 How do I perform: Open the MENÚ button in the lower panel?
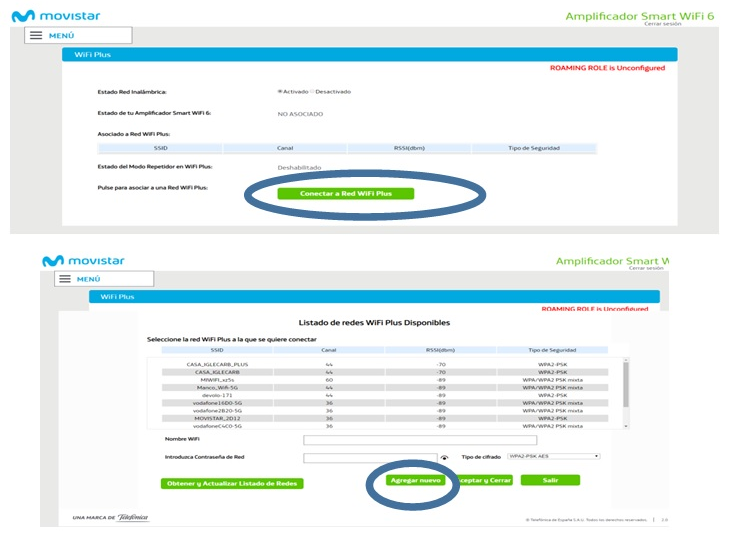pos(80,279)
